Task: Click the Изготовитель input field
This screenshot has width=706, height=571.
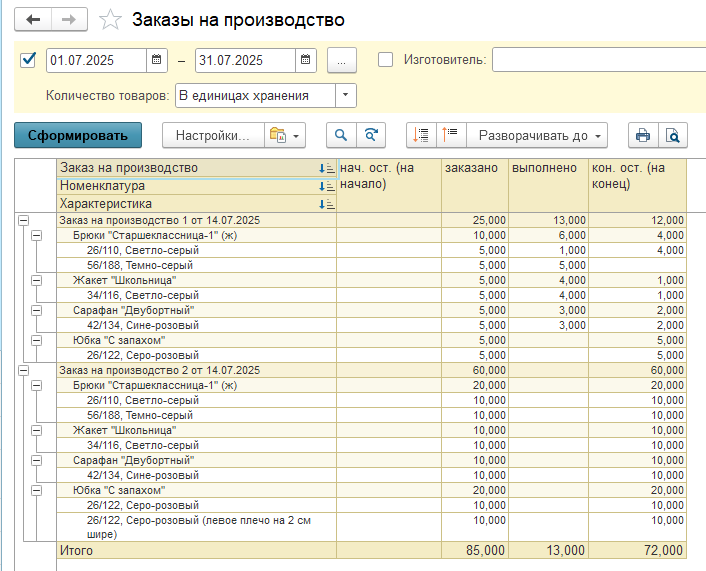Action: (x=599, y=59)
